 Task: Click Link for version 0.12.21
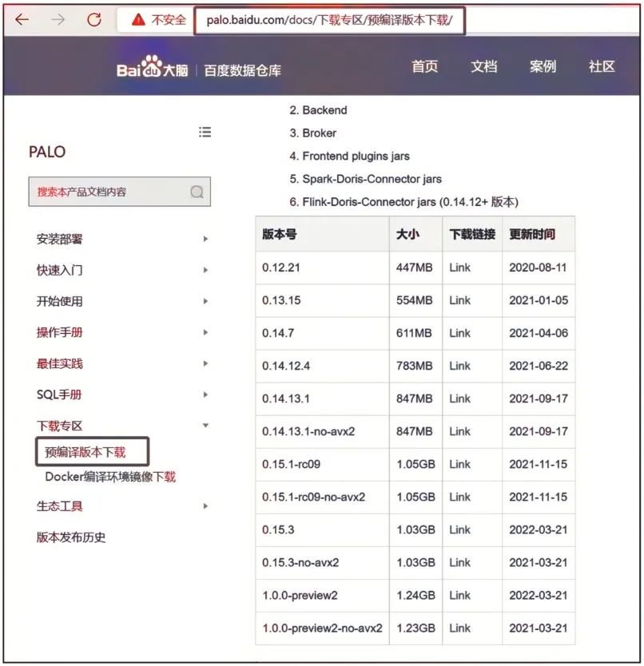tap(460, 268)
